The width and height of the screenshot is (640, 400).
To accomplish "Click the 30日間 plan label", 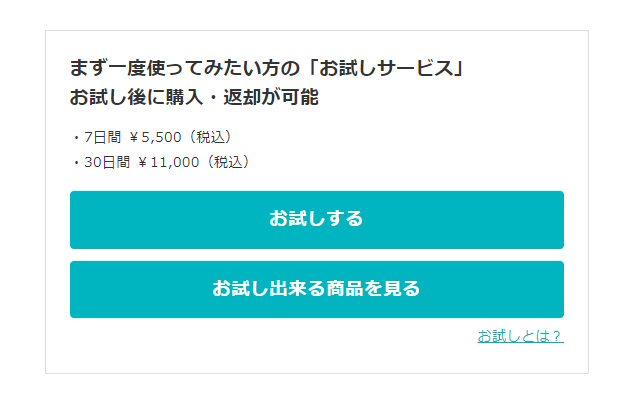I will [108, 161].
